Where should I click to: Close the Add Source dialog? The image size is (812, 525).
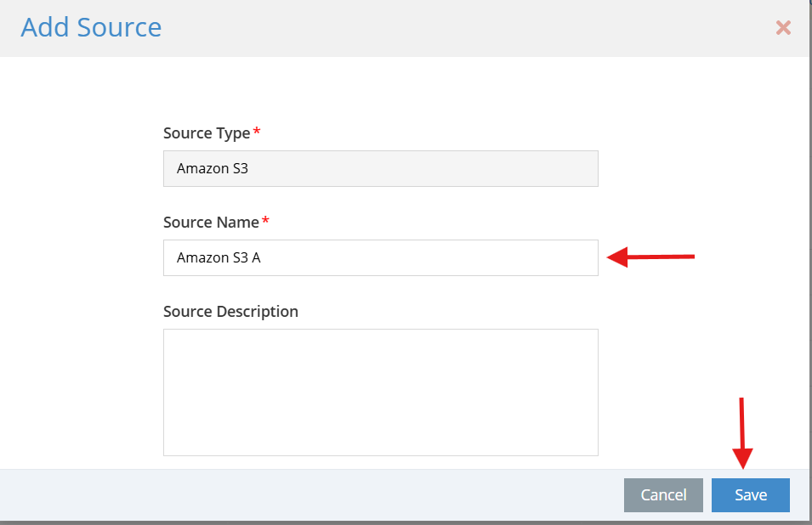click(x=783, y=27)
